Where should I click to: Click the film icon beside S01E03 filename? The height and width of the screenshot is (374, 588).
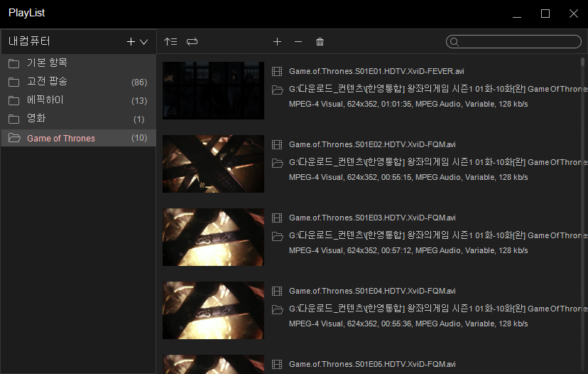[277, 218]
